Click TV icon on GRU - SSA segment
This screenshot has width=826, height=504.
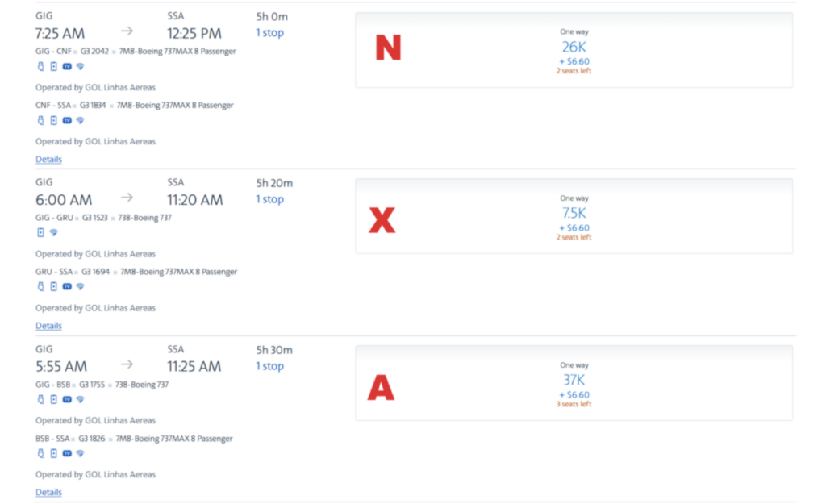pyautogui.click(x=67, y=286)
